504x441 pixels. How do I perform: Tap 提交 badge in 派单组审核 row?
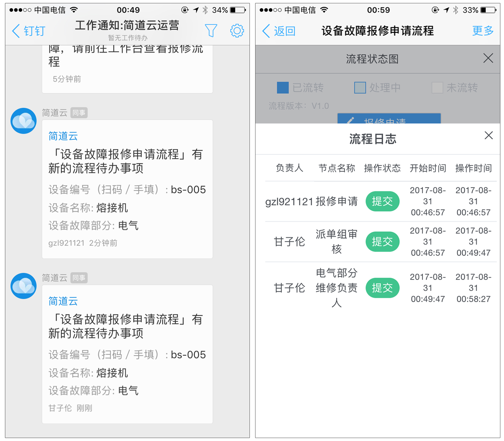pyautogui.click(x=382, y=242)
